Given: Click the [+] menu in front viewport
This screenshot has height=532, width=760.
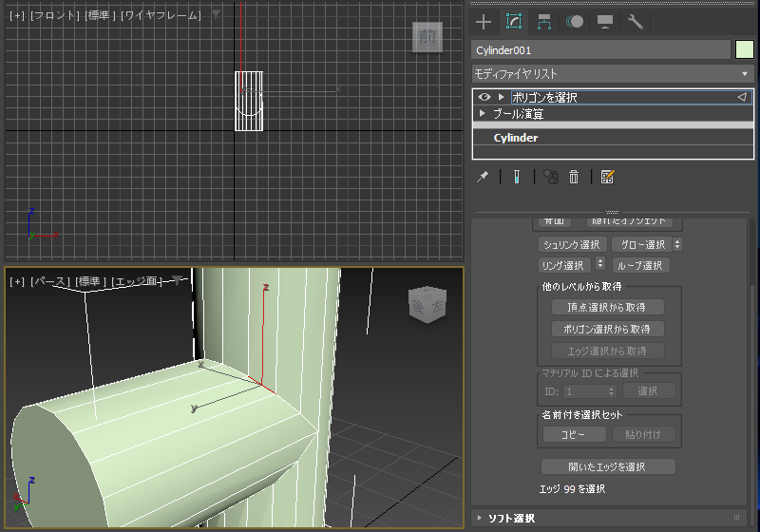Looking at the screenshot, I should point(16,15).
